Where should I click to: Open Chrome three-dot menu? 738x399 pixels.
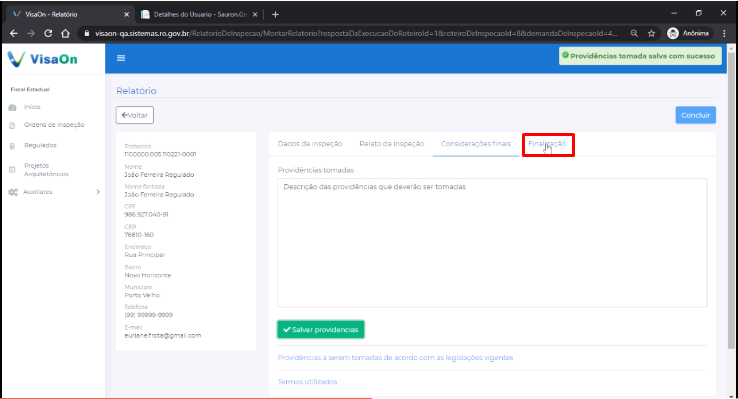click(724, 33)
